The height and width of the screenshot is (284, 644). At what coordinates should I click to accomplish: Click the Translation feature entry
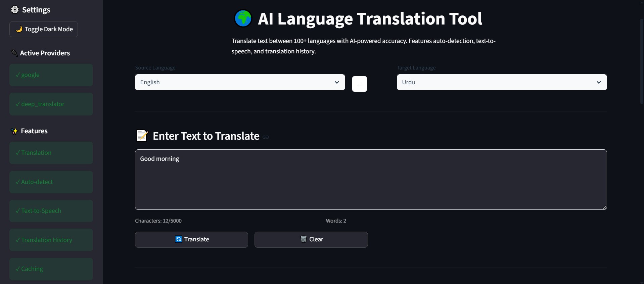[51, 153]
